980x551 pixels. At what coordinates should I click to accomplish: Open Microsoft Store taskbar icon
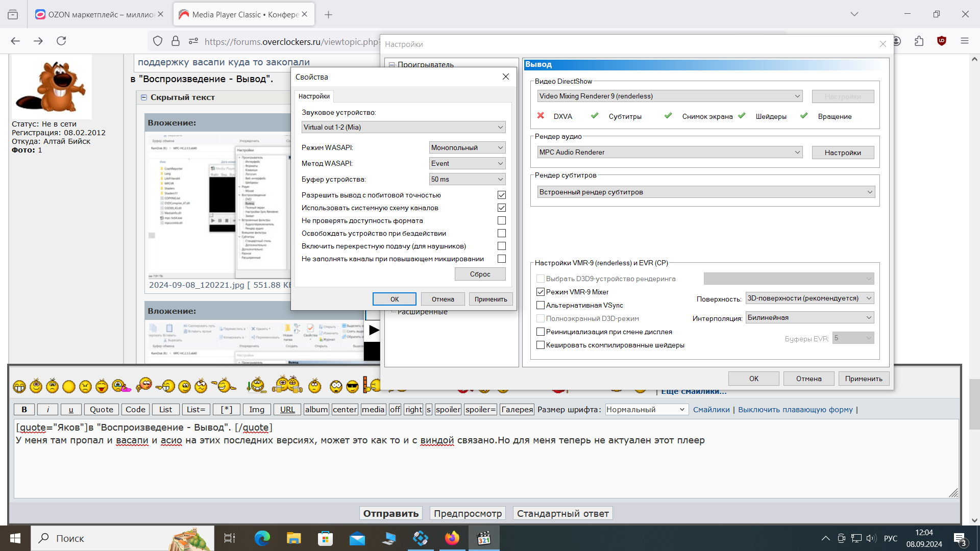(x=325, y=538)
